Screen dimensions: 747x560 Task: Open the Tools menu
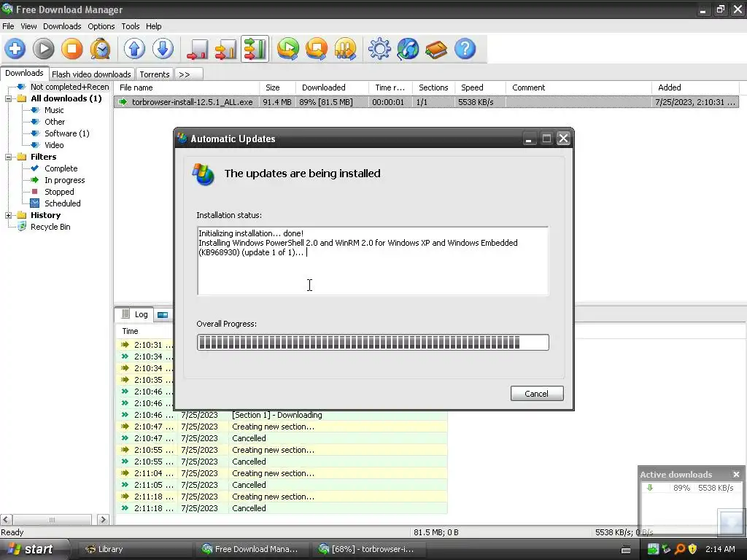coord(130,26)
